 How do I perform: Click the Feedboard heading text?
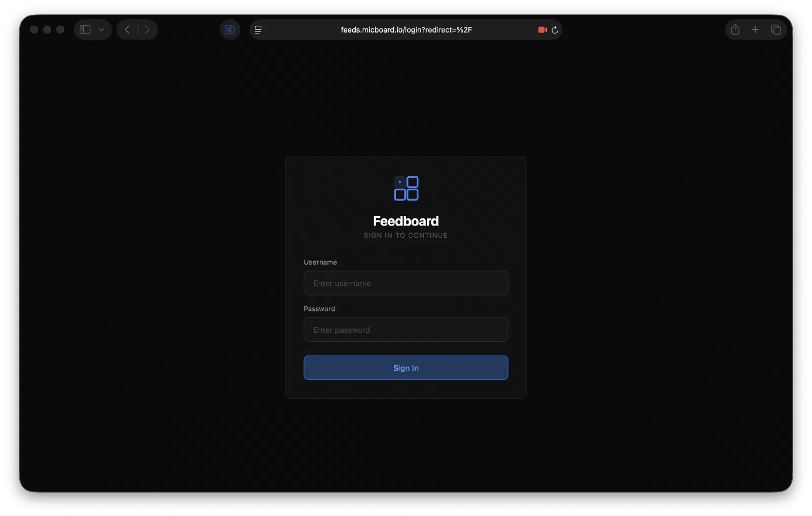tap(406, 221)
